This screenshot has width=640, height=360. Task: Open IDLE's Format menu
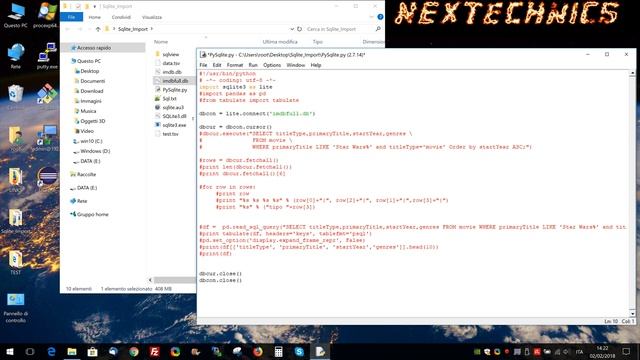[x=235, y=65]
